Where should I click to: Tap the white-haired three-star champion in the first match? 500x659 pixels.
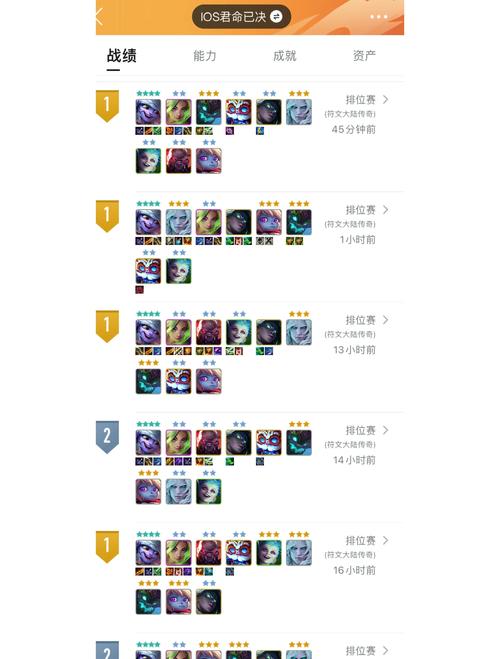click(x=299, y=112)
